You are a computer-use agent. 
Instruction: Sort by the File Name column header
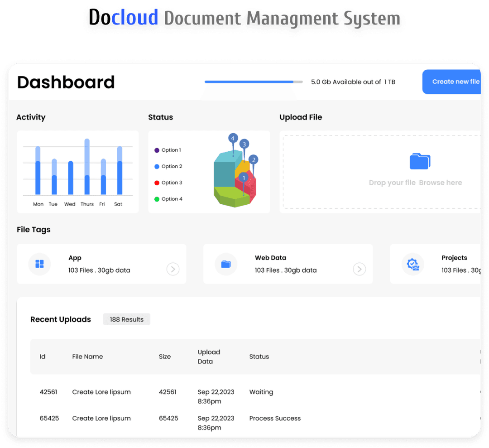coord(87,356)
